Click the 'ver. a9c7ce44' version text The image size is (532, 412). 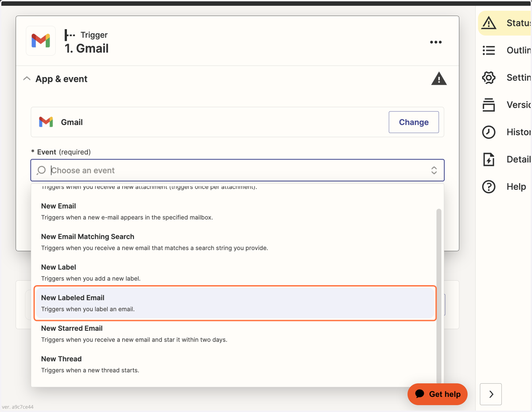click(18, 407)
